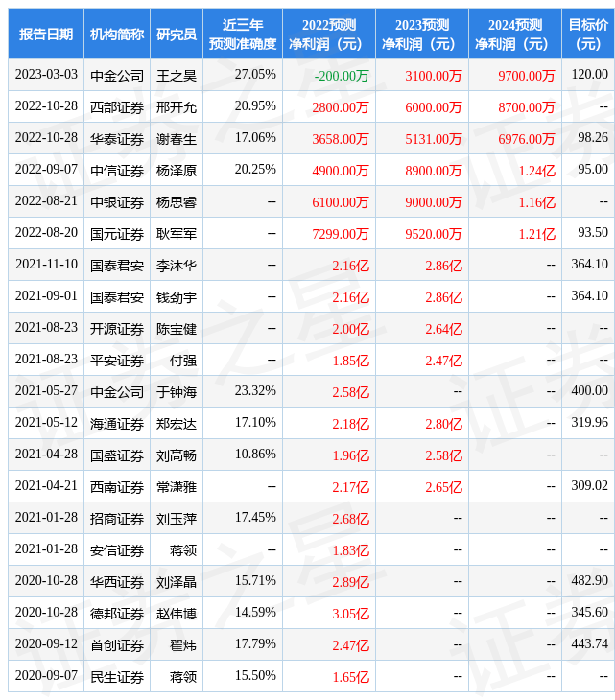Select institution 开源证券
615x700 pixels.
point(117,329)
